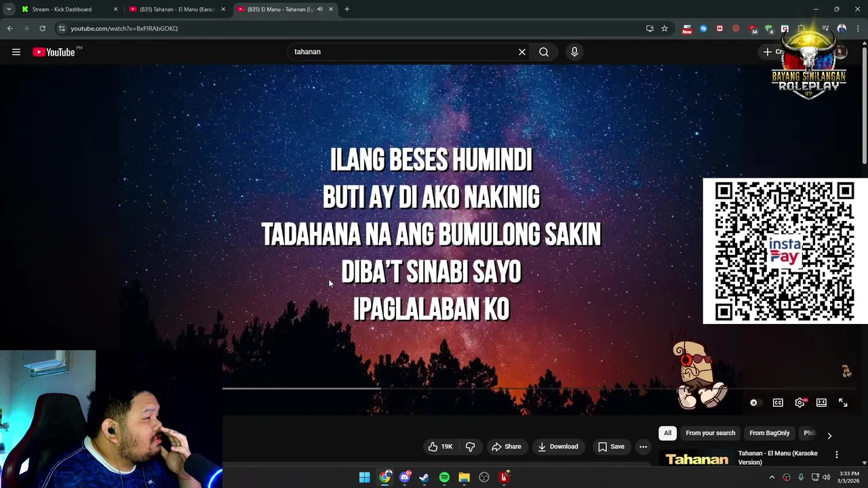Open the Windows Start menu
Image resolution: width=868 pixels, height=488 pixels.
click(x=364, y=478)
